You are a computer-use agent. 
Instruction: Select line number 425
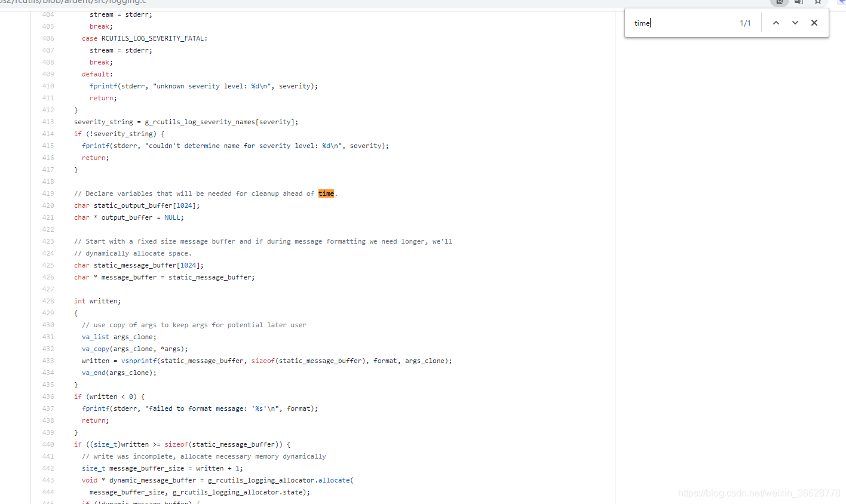tap(48, 265)
